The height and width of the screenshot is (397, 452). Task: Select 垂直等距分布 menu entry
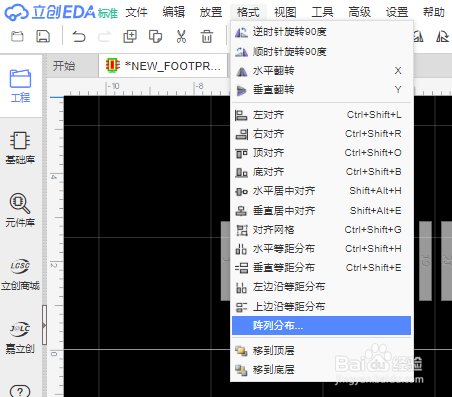321,268
